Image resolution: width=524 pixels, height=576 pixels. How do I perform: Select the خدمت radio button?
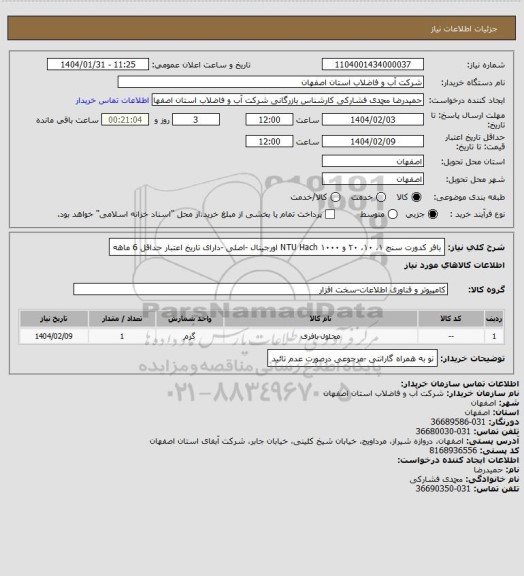(381, 197)
